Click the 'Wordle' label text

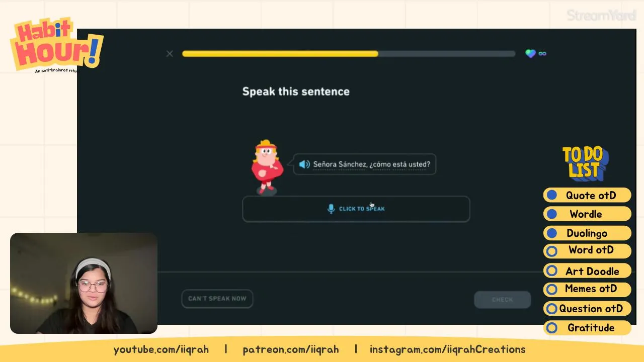(586, 214)
